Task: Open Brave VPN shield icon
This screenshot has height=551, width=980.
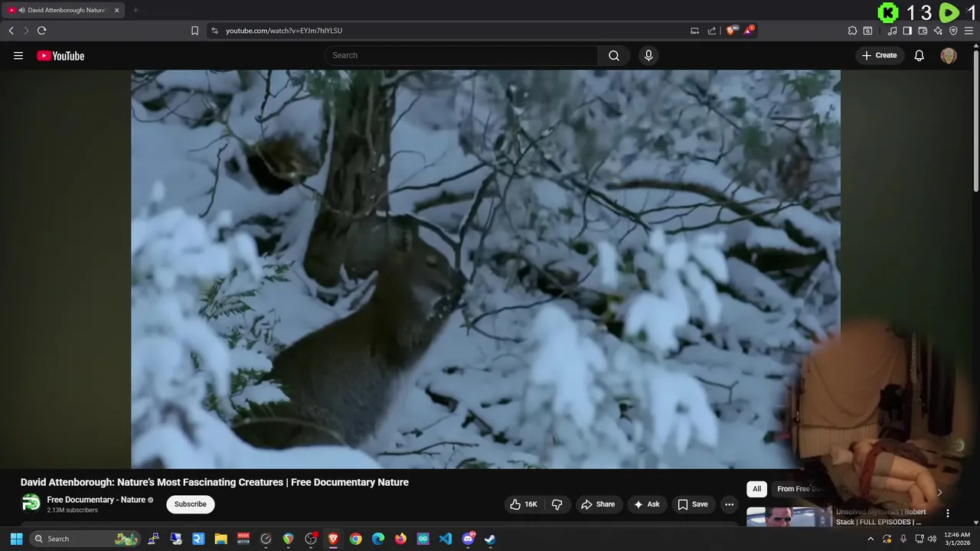Action: (953, 31)
